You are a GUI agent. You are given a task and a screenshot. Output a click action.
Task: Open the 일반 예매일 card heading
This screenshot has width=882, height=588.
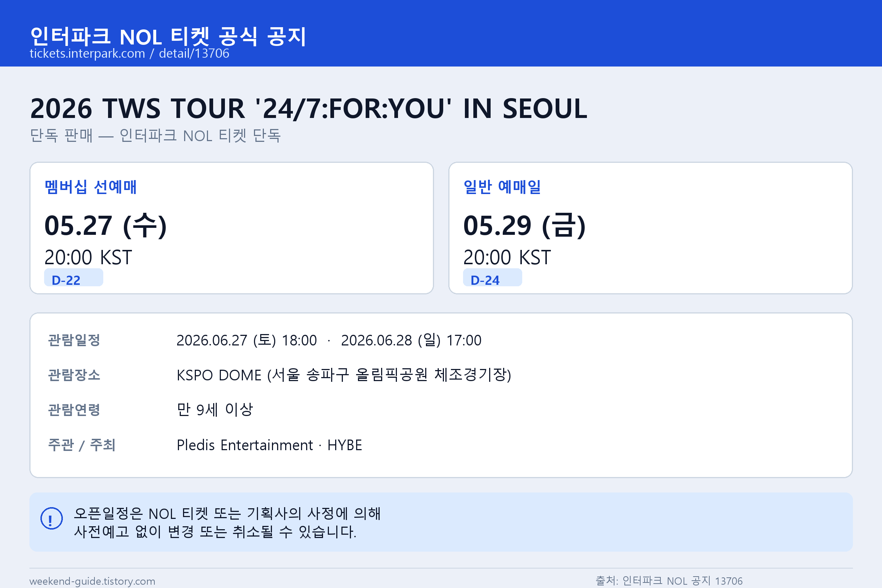pyautogui.click(x=502, y=187)
